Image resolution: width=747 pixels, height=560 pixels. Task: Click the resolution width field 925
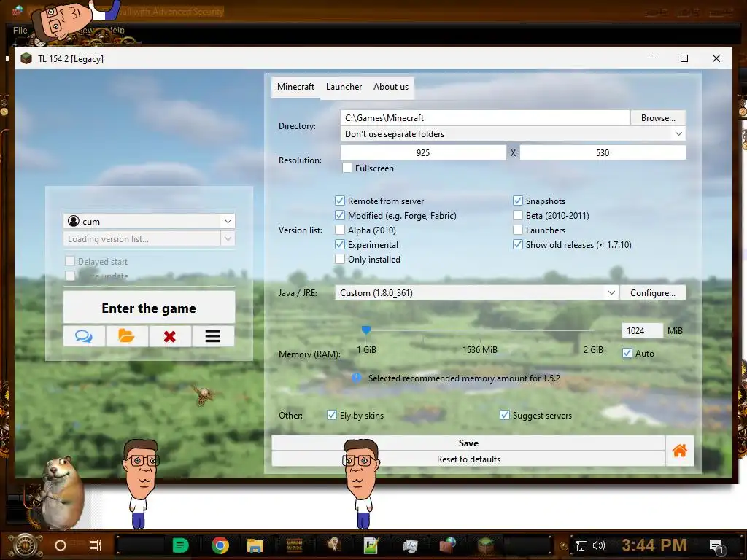[423, 152]
